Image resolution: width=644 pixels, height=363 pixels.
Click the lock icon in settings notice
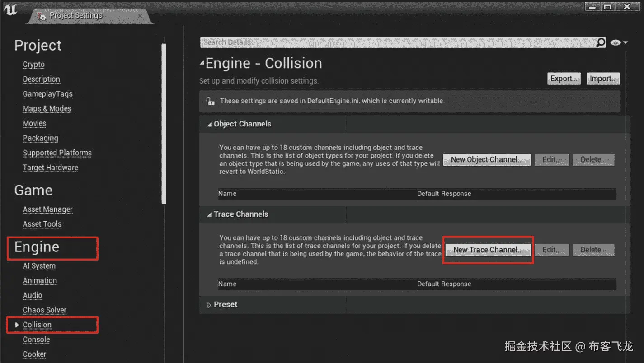click(210, 101)
